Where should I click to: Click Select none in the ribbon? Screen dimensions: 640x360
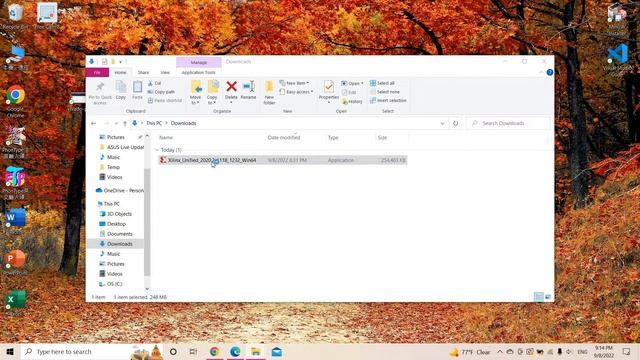384,92
